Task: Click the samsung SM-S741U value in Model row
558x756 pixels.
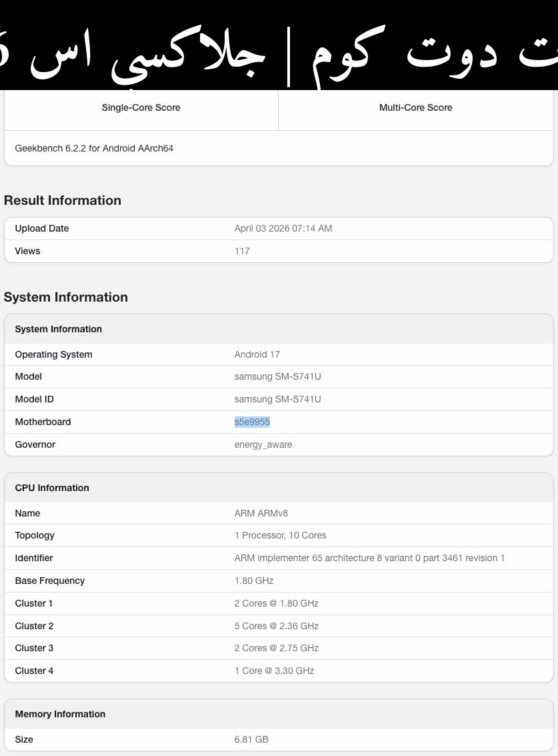Action: (277, 376)
